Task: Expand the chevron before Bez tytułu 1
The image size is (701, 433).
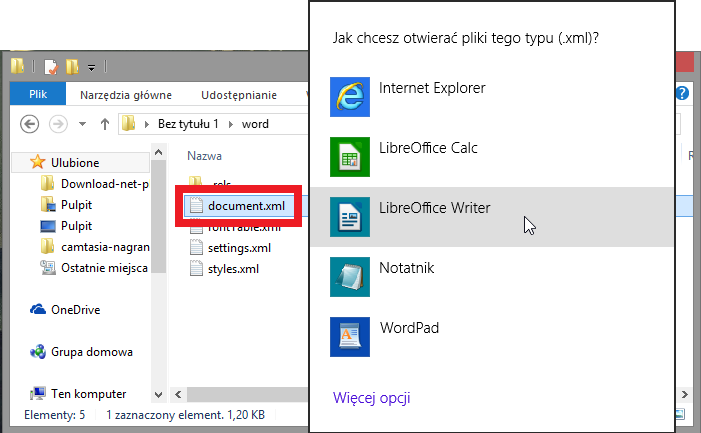Action: pyautogui.click(x=146, y=124)
